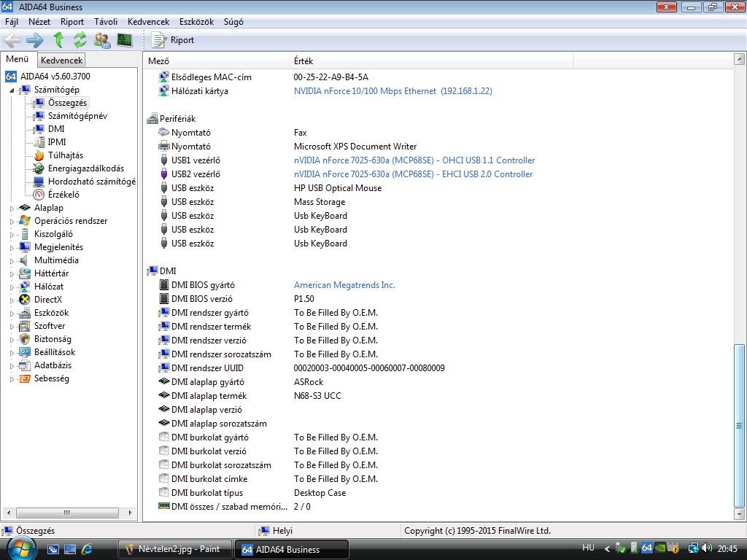This screenshot has height=560, width=747.
Task: Click the DirectX icon
Action: tap(24, 300)
